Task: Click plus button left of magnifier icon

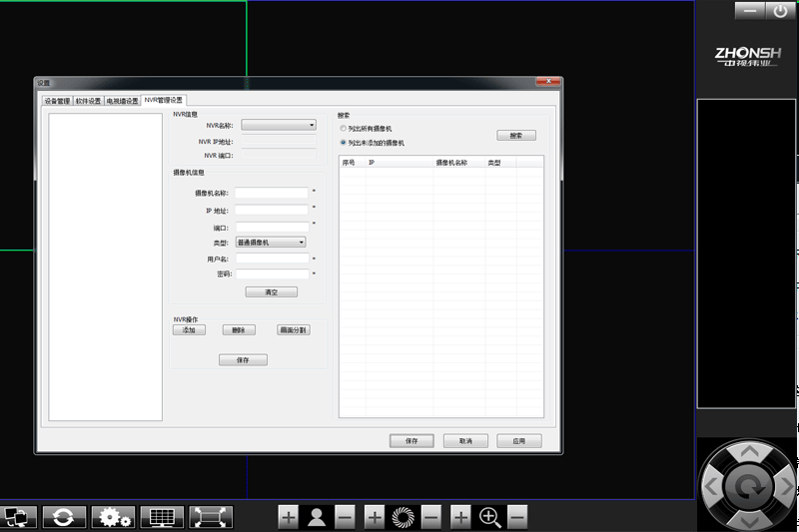Action: (460, 518)
